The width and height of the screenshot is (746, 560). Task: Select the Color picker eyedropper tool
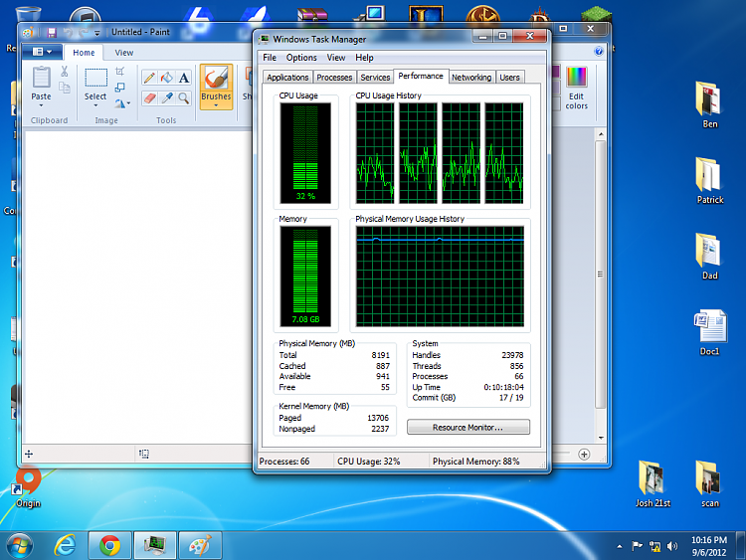(x=166, y=98)
